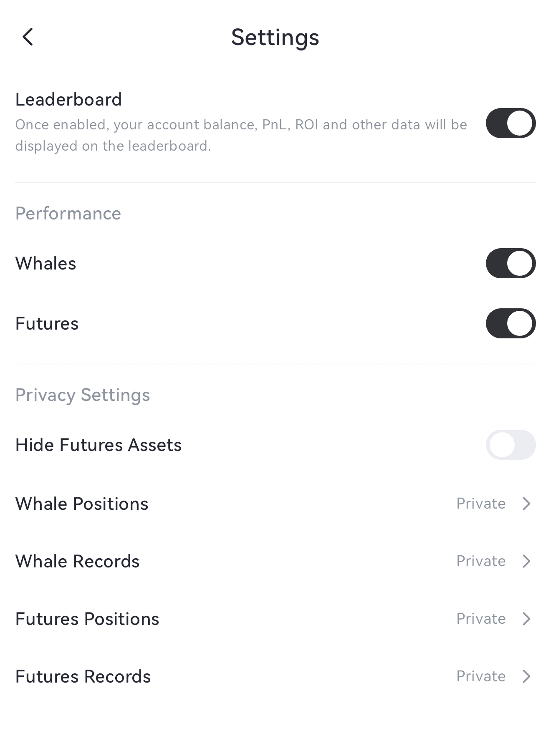Tap the Settings page title
The width and height of the screenshot is (551, 756).
click(275, 37)
